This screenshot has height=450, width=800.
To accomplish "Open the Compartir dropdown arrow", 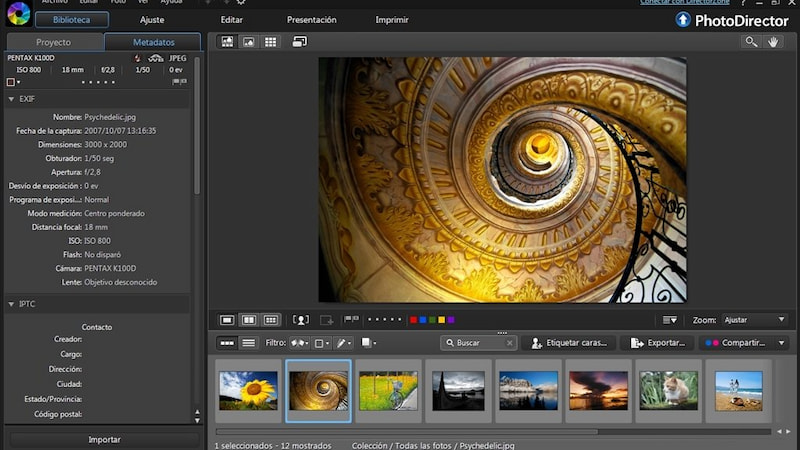I will (x=782, y=343).
